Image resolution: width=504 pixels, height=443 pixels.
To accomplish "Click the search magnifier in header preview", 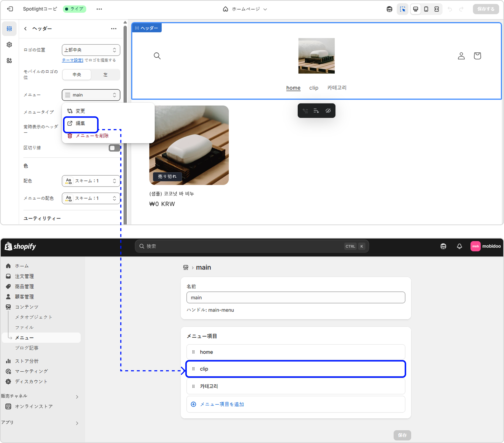I will coord(157,56).
